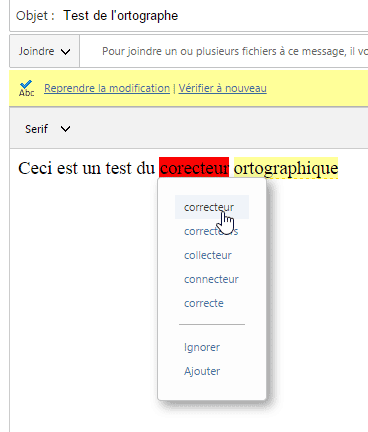Choose the suggestion "correcteurs"
368x432 pixels.
point(212,231)
